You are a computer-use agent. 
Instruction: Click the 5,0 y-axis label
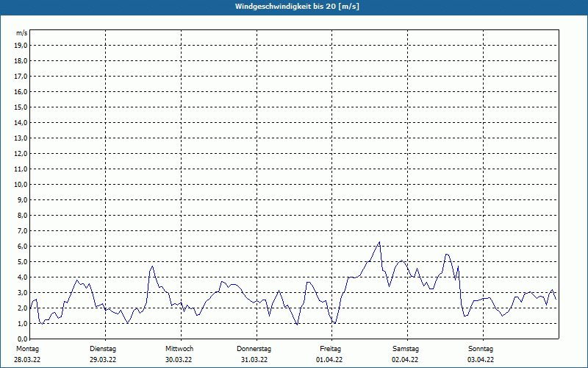23,262
